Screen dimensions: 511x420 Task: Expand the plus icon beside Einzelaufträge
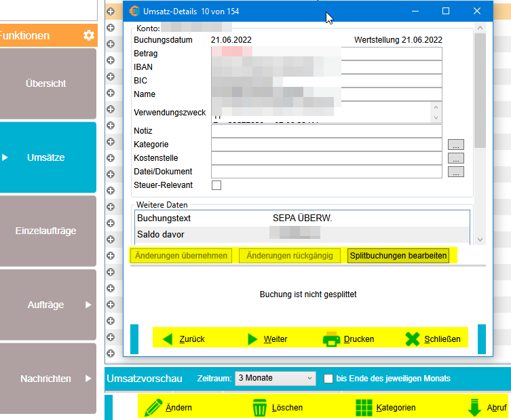click(x=111, y=223)
